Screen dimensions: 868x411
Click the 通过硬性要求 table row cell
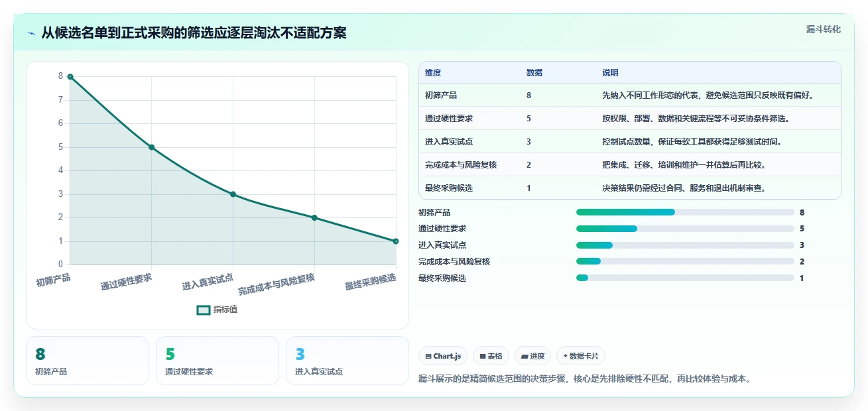point(449,119)
